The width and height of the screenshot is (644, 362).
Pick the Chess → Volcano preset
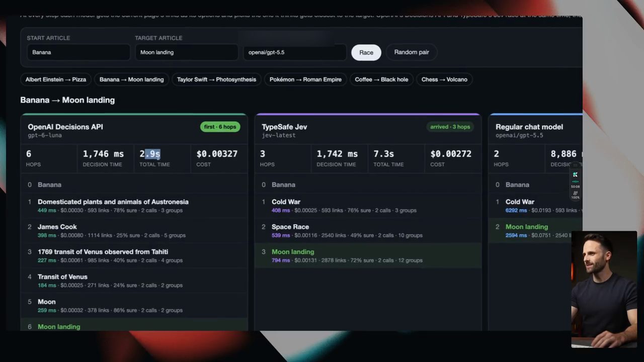444,79
